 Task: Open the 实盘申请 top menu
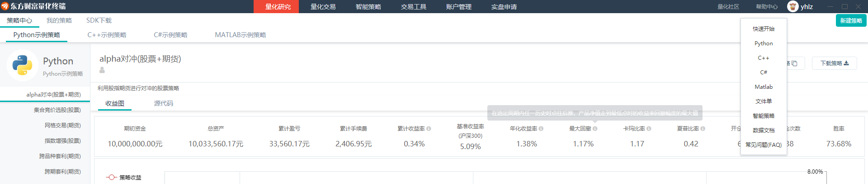[504, 6]
